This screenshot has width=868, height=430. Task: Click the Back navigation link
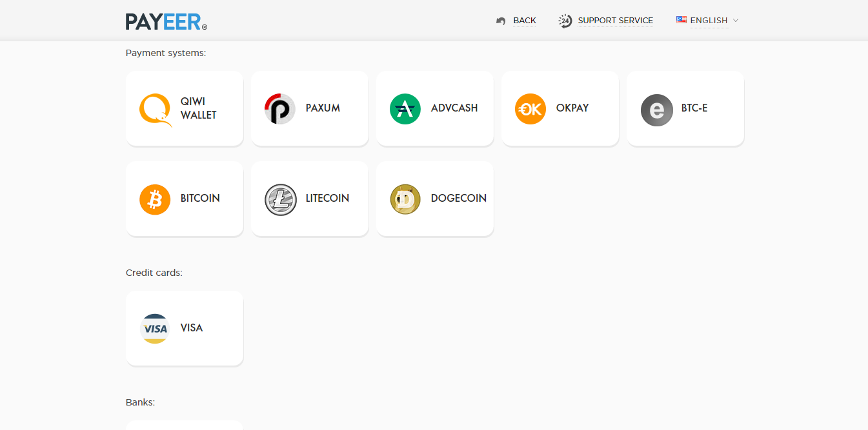pyautogui.click(x=516, y=20)
